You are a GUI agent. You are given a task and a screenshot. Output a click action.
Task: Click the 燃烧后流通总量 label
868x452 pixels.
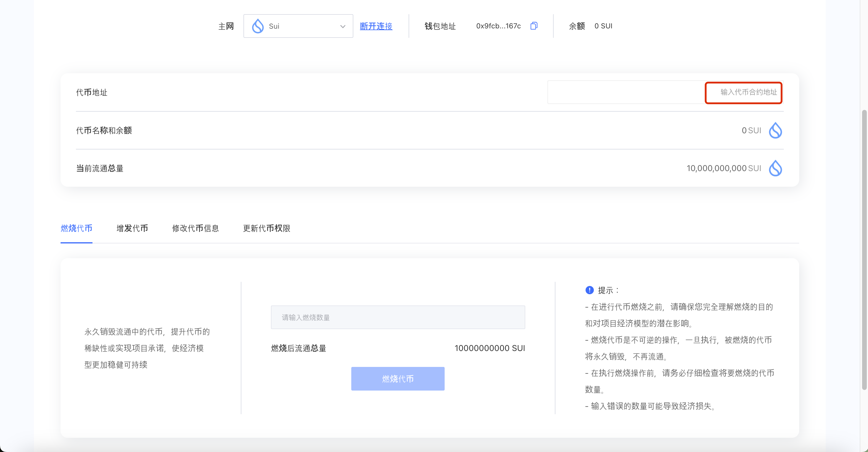299,348
